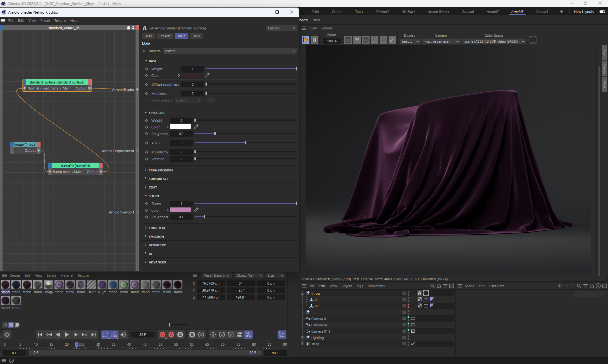Click the sheen color pink swatch
The width and height of the screenshot is (608, 364).
tap(180, 210)
